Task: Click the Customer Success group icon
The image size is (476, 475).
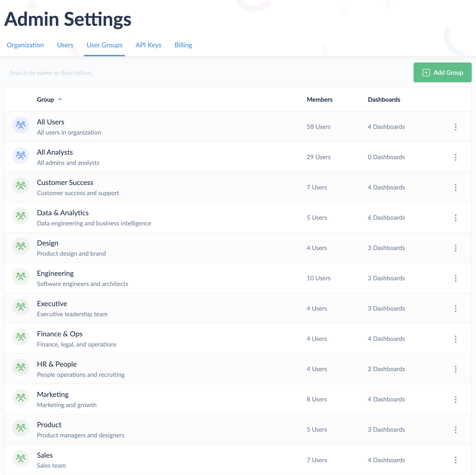Action: click(21, 186)
